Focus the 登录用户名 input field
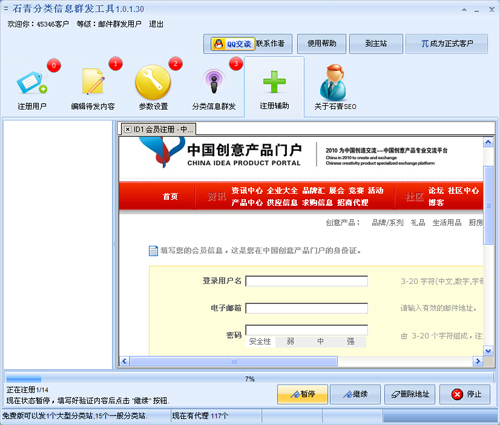This screenshot has height=425, width=500. (307, 281)
